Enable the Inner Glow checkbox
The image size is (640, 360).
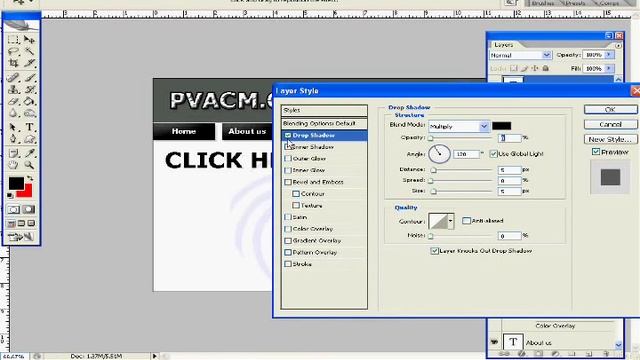tap(288, 170)
